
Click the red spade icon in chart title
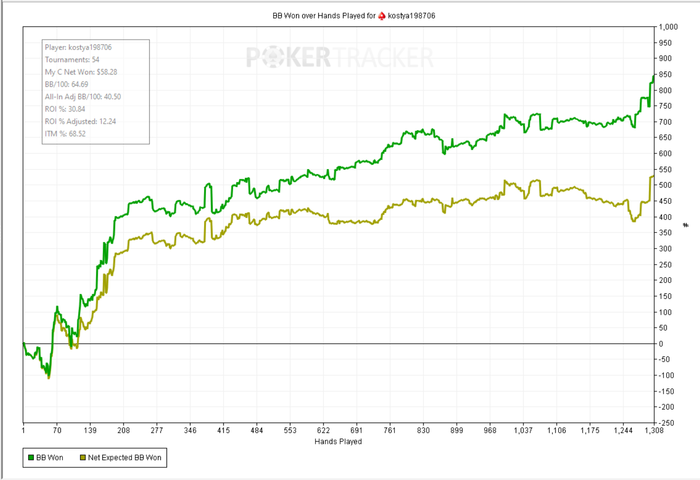click(382, 16)
